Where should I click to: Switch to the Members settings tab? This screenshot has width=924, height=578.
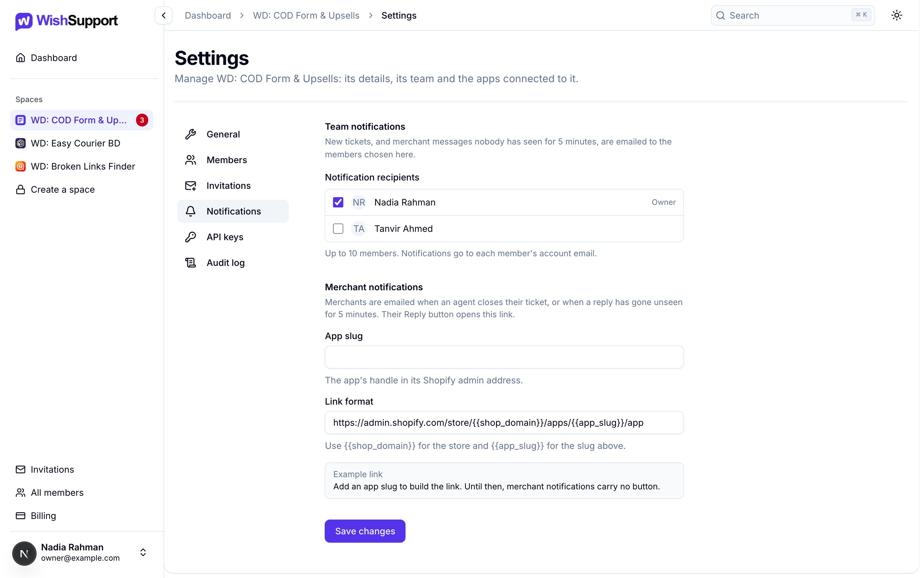pos(233,160)
